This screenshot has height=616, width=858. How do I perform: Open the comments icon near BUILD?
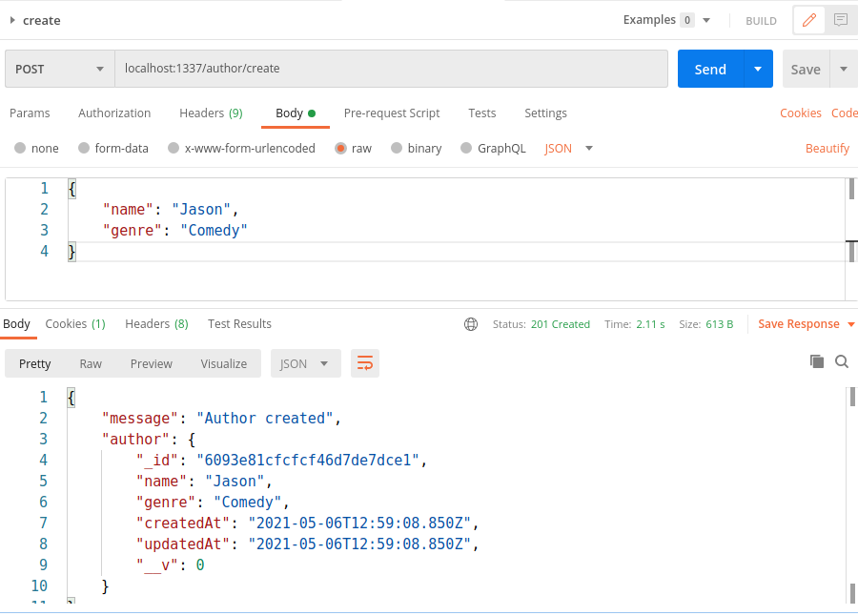[x=841, y=19]
